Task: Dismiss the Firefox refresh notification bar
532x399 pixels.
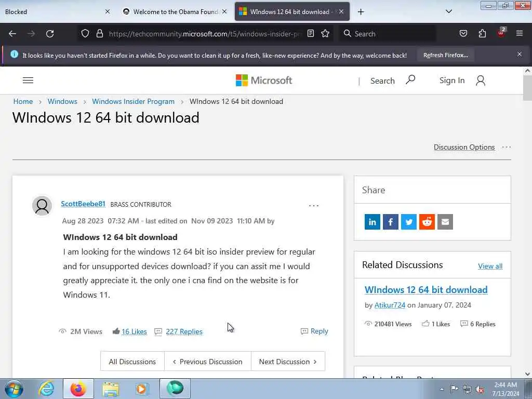Action: click(x=520, y=54)
